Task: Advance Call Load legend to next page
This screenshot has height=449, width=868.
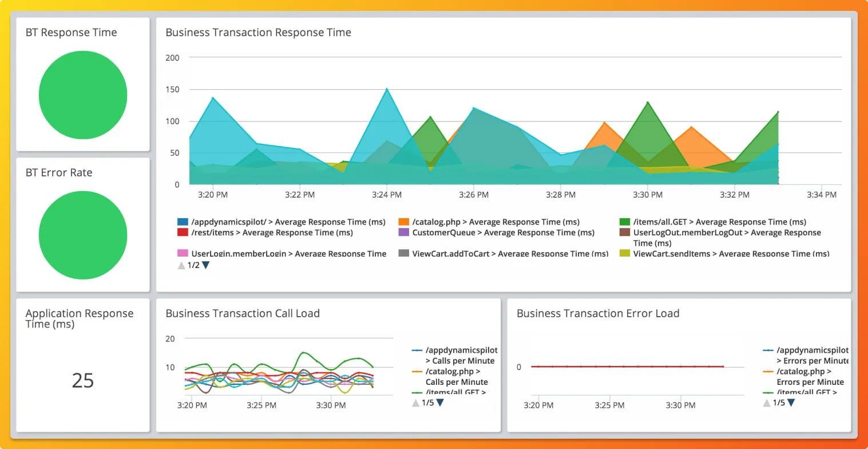Action: (x=440, y=403)
